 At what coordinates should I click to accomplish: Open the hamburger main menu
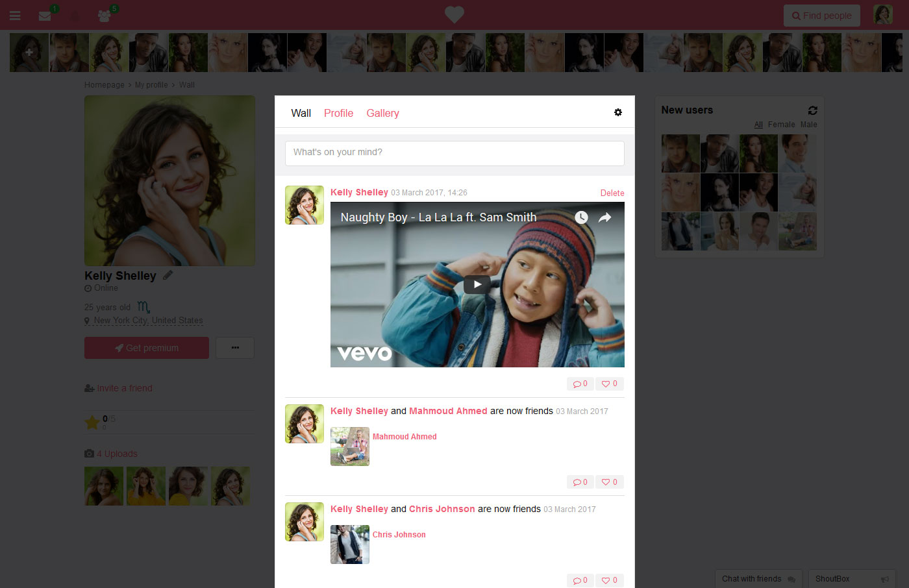tap(15, 16)
